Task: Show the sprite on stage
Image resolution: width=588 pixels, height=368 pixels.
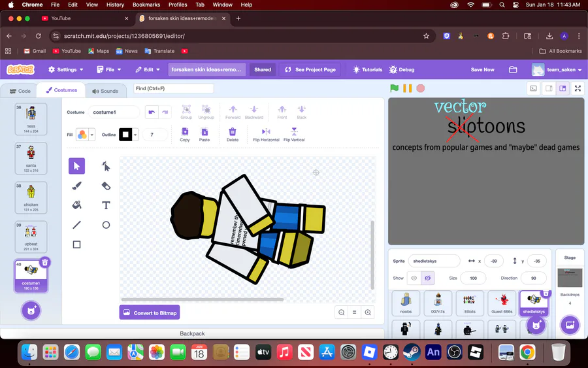Action: pyautogui.click(x=414, y=278)
